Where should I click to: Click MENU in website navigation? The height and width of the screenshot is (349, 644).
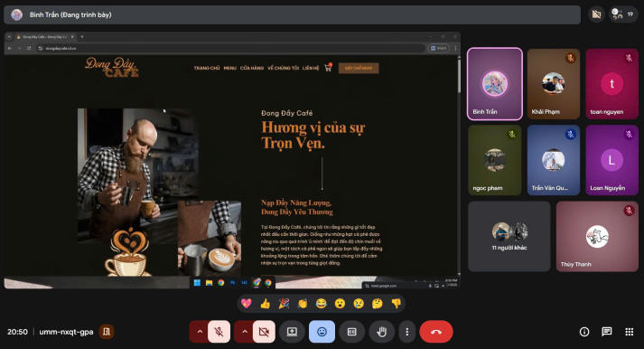pyautogui.click(x=230, y=68)
